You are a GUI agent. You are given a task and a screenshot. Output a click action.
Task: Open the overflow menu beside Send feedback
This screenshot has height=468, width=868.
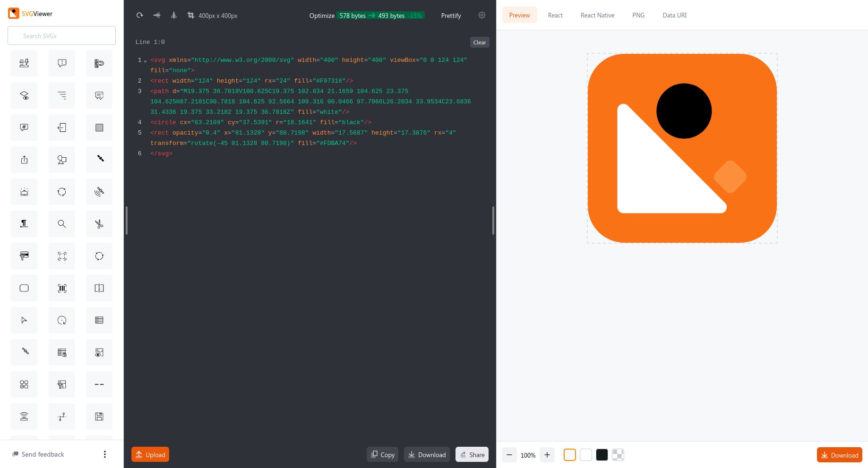(104, 454)
